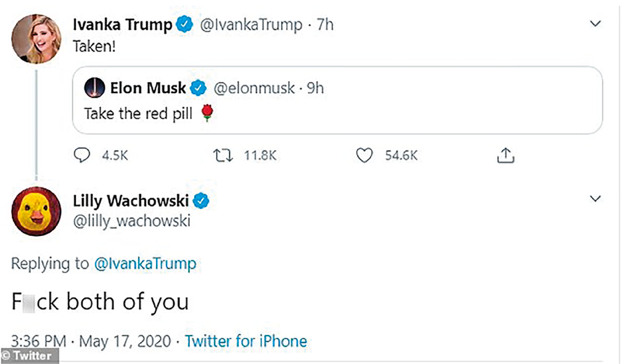Screen dimensions: 621x364
Task: Click the 7h timestamp on Ivanka's tweet
Action: (x=325, y=25)
